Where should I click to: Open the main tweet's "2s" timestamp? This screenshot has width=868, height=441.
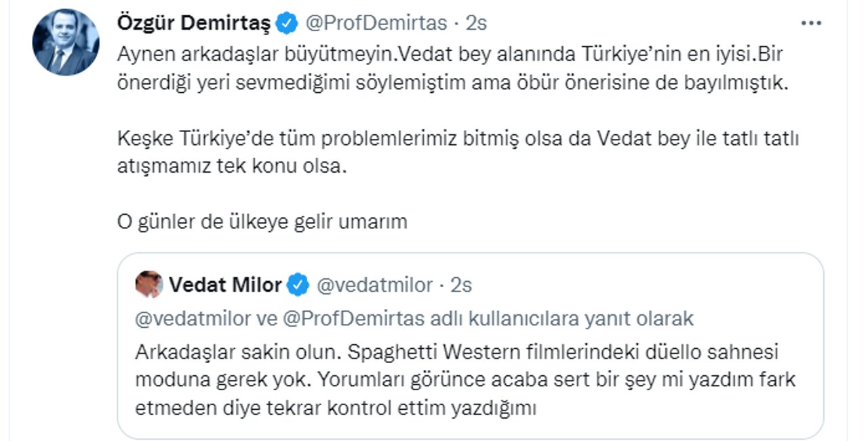[476, 24]
